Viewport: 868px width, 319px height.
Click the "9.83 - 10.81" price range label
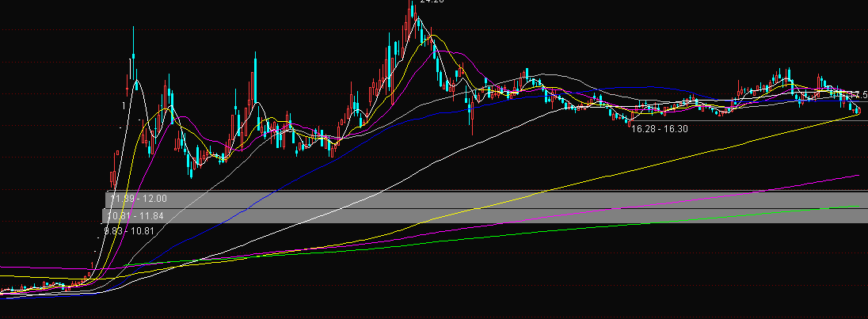tap(129, 231)
